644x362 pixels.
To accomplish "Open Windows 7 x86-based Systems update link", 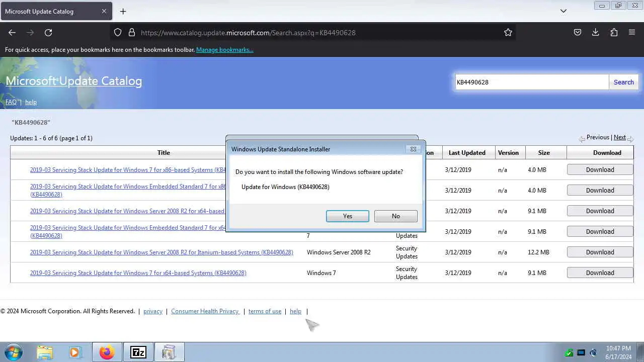I will point(128,170).
